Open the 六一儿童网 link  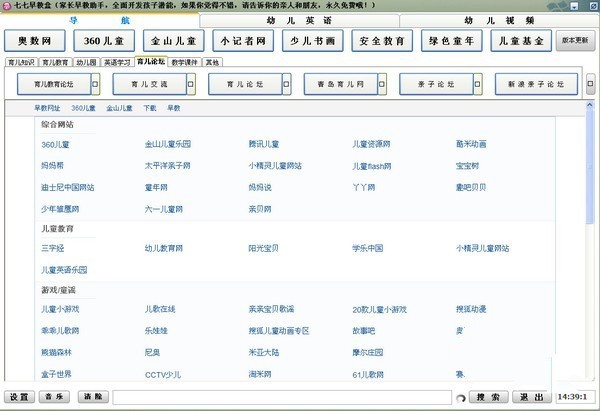(164, 209)
